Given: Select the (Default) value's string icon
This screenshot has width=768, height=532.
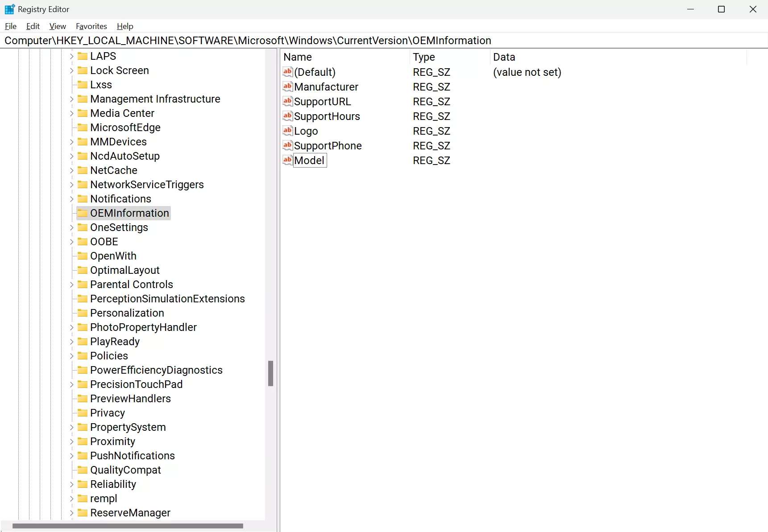Looking at the screenshot, I should [x=288, y=72].
